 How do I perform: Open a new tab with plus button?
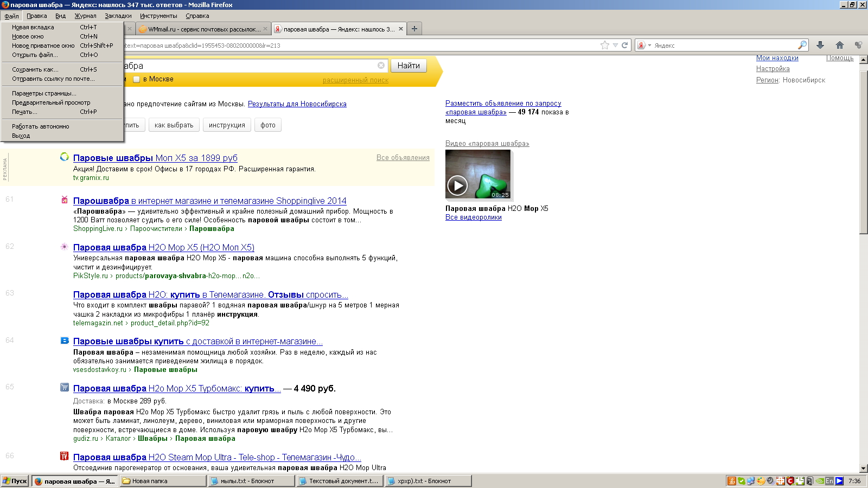pyautogui.click(x=414, y=29)
